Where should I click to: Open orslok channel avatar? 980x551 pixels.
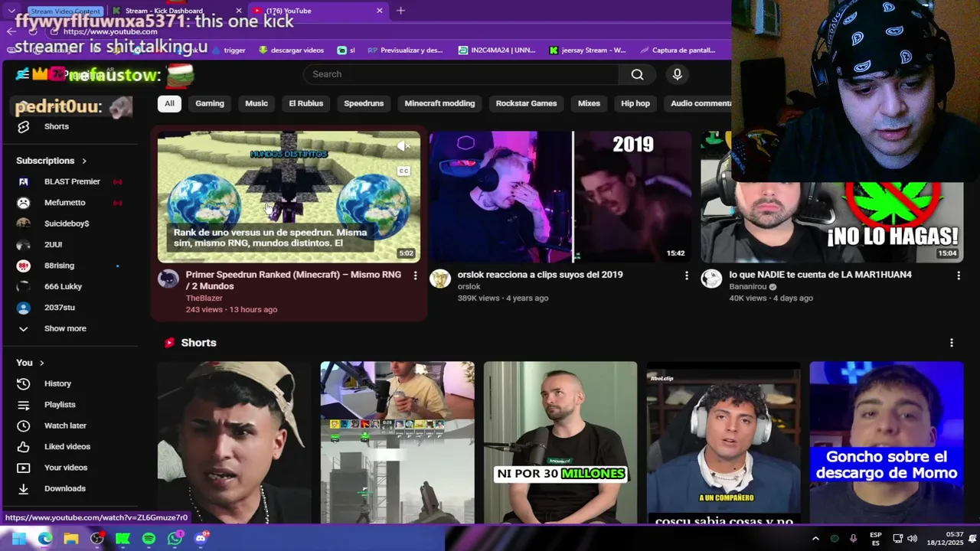coord(440,279)
